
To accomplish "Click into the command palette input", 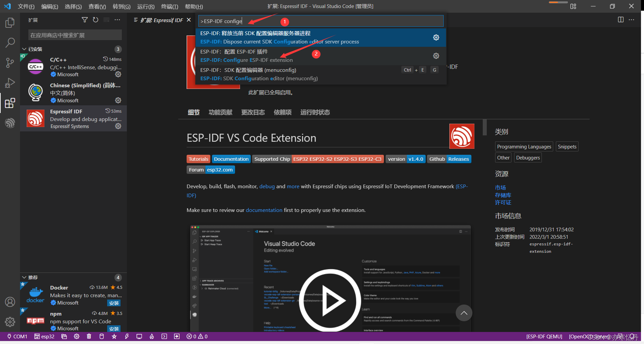I will (321, 21).
